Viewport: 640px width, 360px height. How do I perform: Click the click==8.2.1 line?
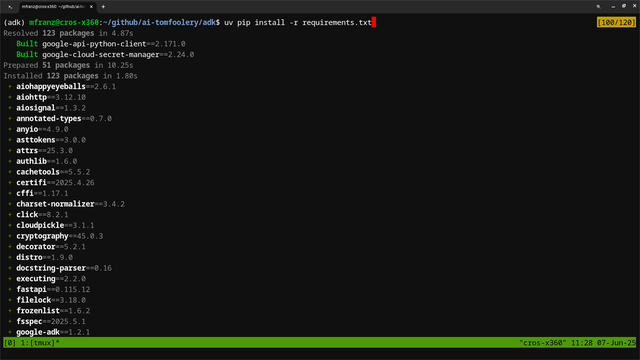38,214
